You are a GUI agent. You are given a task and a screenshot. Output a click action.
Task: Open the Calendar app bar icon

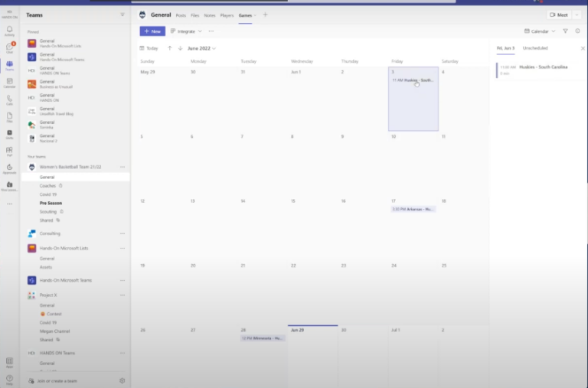coord(9,83)
